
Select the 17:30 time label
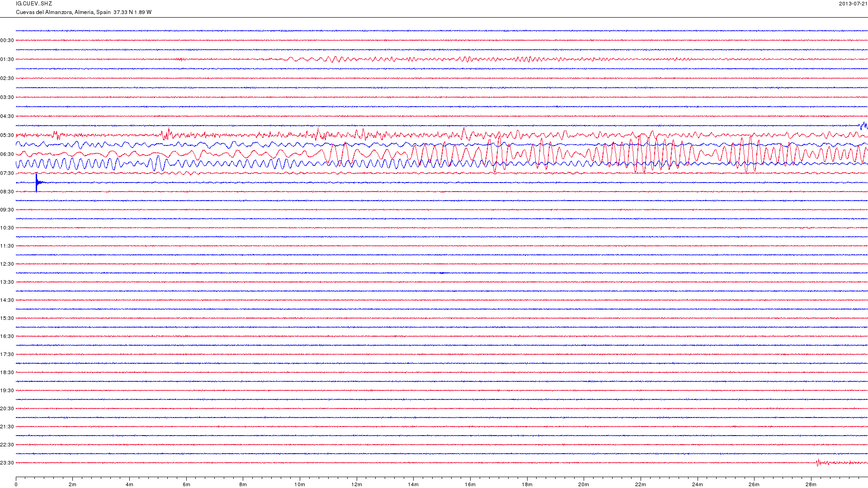tap(7, 354)
